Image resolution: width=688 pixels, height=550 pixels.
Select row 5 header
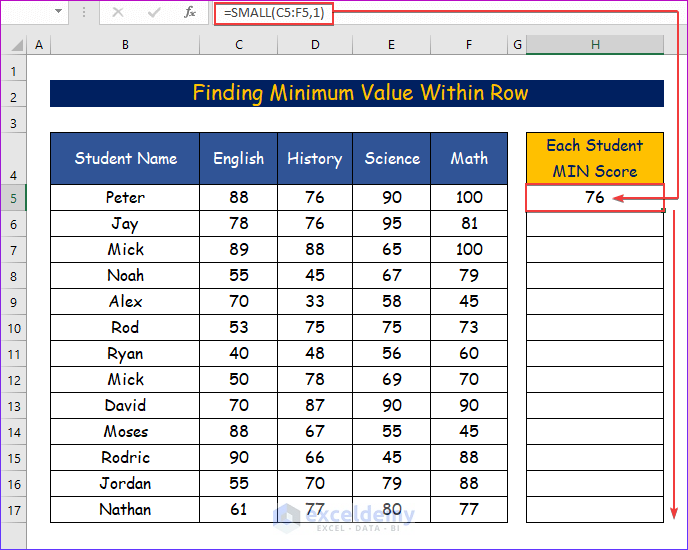click(14, 198)
